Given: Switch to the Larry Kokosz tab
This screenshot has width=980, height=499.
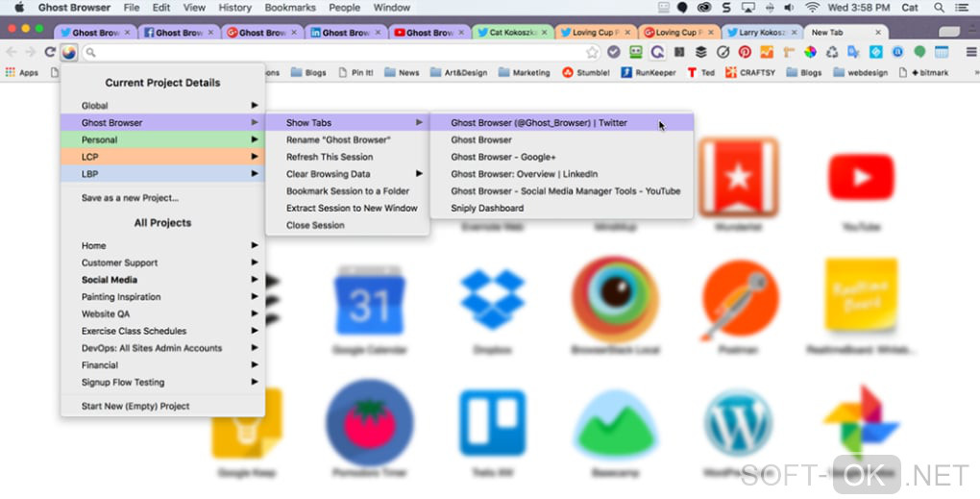Looking at the screenshot, I should [x=761, y=32].
